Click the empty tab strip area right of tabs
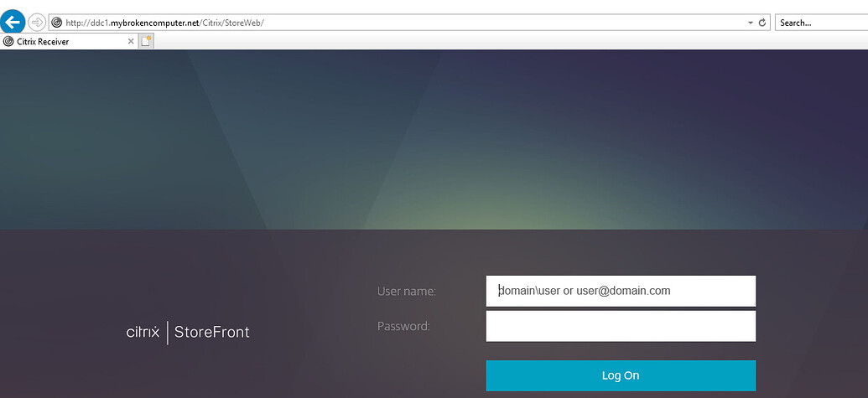The width and height of the screenshot is (868, 398). click(503, 41)
